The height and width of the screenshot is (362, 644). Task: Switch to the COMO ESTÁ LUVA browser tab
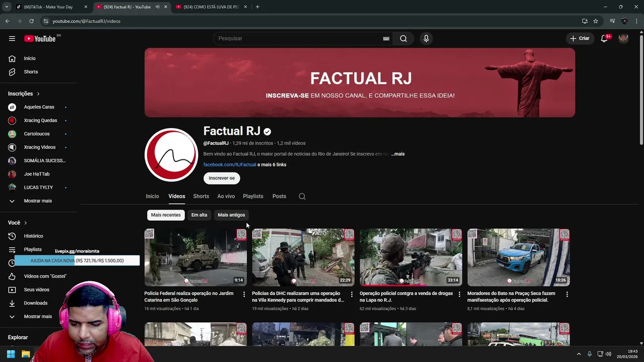tap(211, 7)
